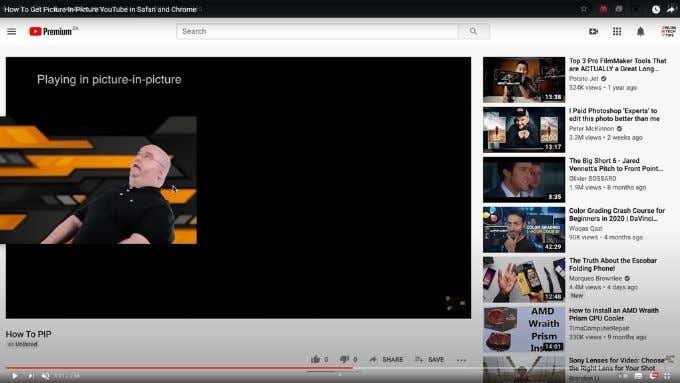The width and height of the screenshot is (680, 383).
Task: Open the create video camera icon
Action: point(593,31)
